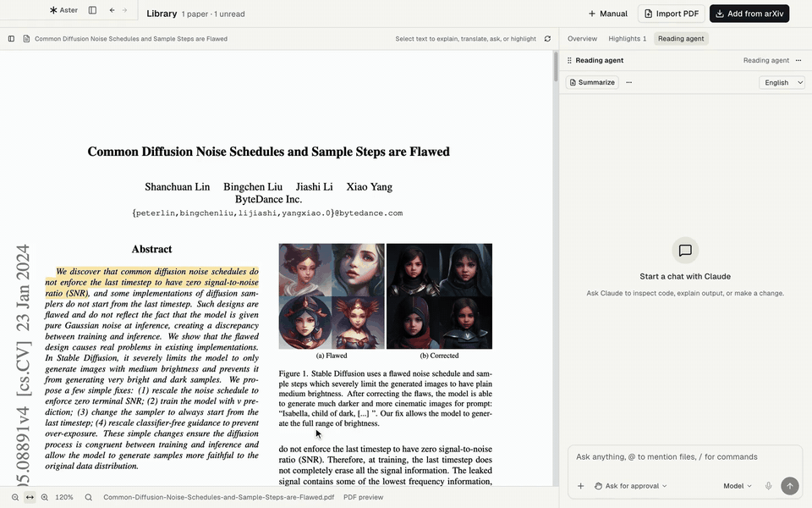Click the Import PDF button
Image resolution: width=812 pixels, height=508 pixels.
[x=671, y=14]
